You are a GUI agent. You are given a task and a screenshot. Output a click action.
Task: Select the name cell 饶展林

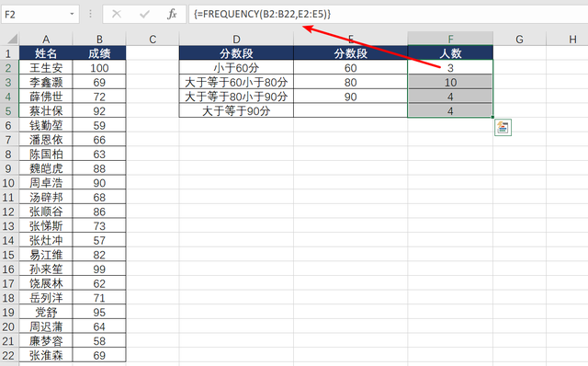pyautogui.click(x=46, y=283)
